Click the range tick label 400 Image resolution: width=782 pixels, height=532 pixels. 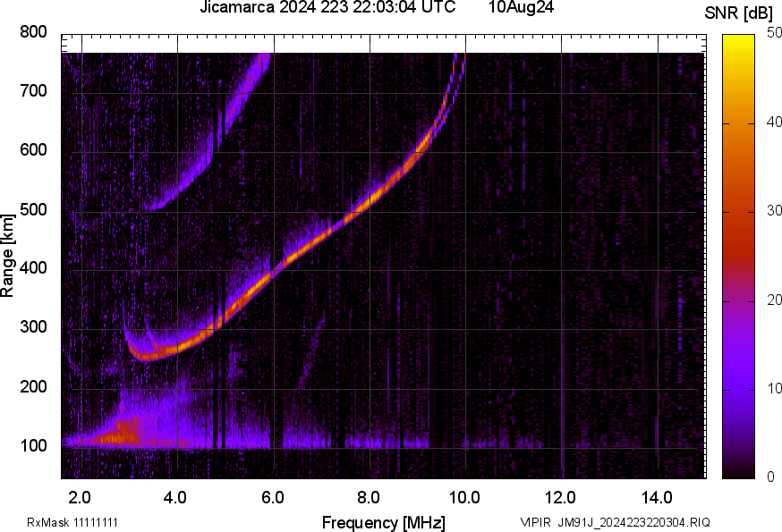(x=33, y=268)
